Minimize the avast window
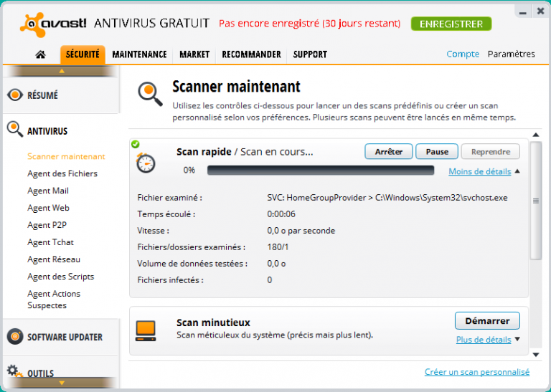This screenshot has width=551, height=392. pos(523,11)
